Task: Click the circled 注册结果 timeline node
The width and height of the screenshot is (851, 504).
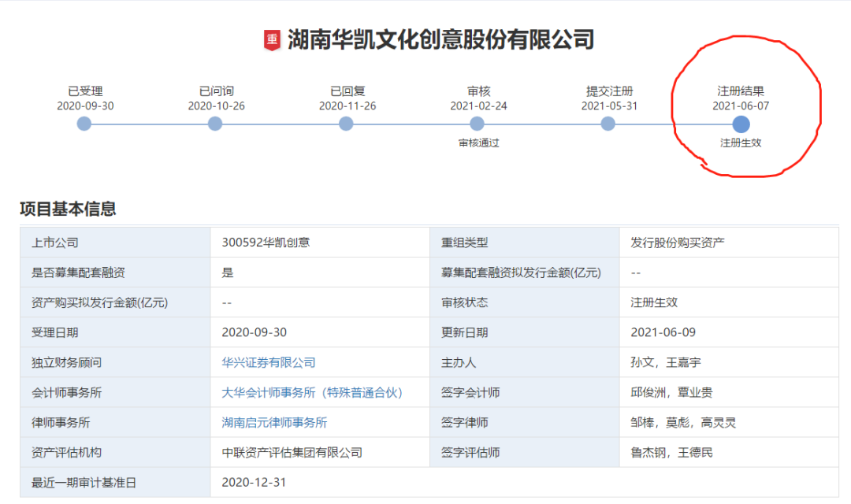Action: [x=740, y=124]
